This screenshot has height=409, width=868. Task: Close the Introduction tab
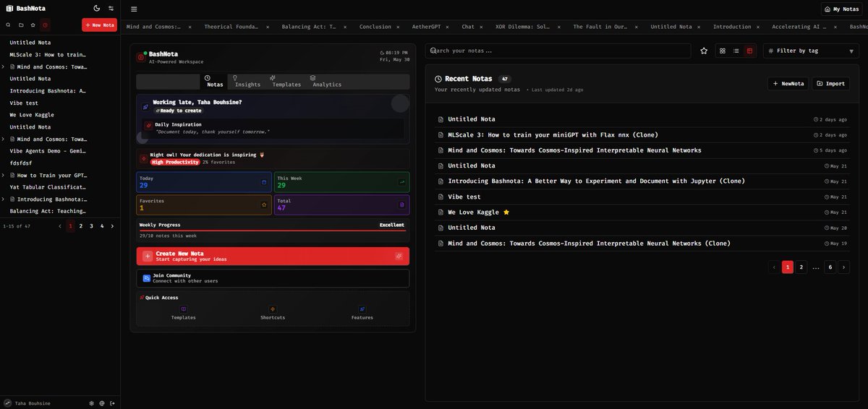(758, 27)
